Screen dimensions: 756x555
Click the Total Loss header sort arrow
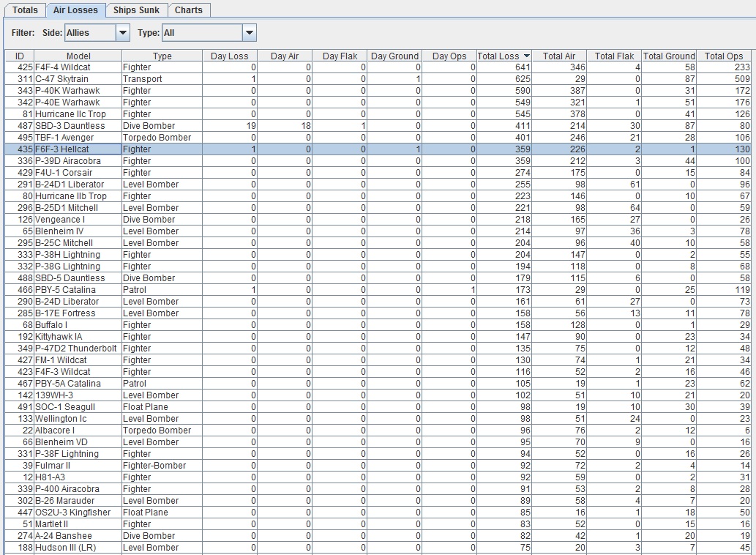526,56
